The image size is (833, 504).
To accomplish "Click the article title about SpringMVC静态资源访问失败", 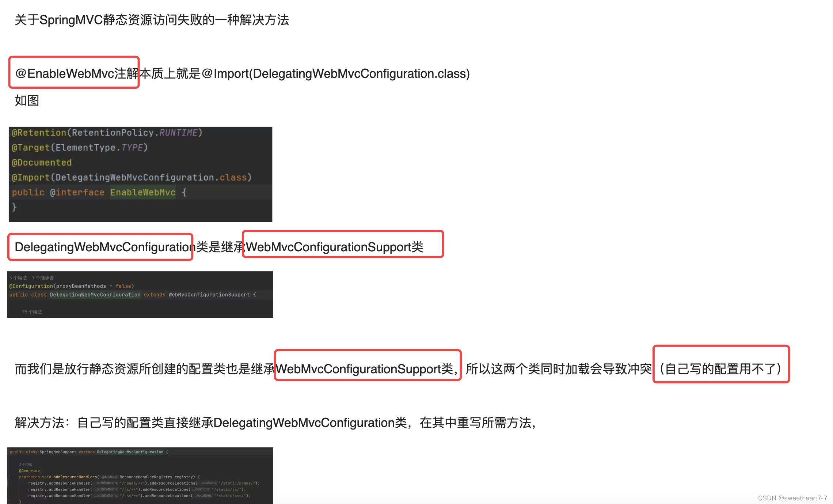I will [x=152, y=20].
